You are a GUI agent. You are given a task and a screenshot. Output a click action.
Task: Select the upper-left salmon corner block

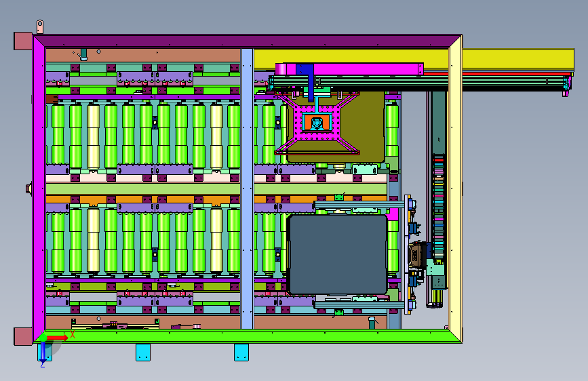23,41
